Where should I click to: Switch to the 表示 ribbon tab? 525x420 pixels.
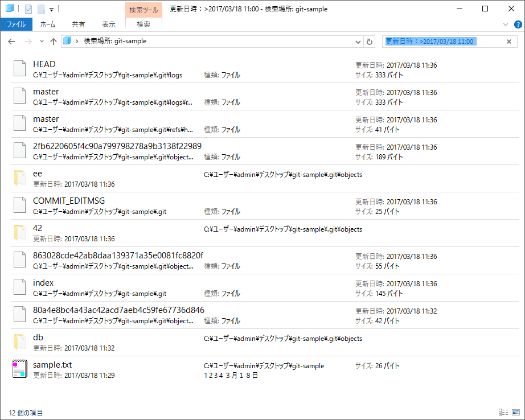[x=108, y=24]
